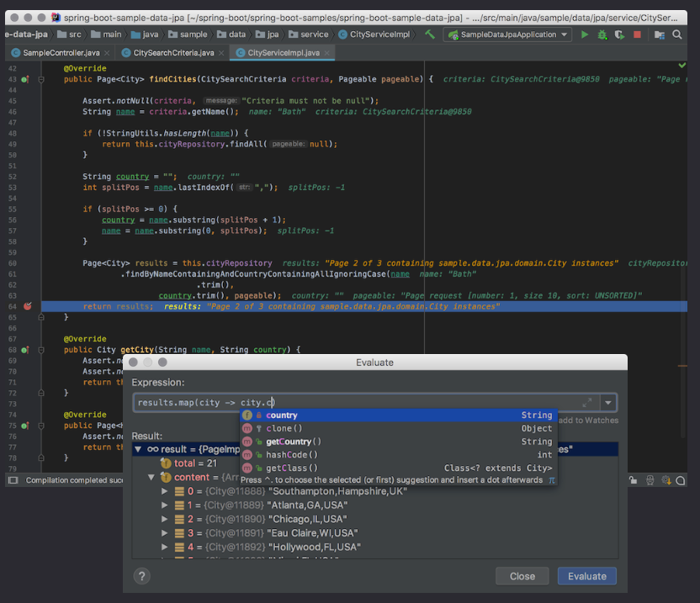Click CityServiceImpl class breadcrumb
Viewport: 700px width, 603px height.
point(374,34)
